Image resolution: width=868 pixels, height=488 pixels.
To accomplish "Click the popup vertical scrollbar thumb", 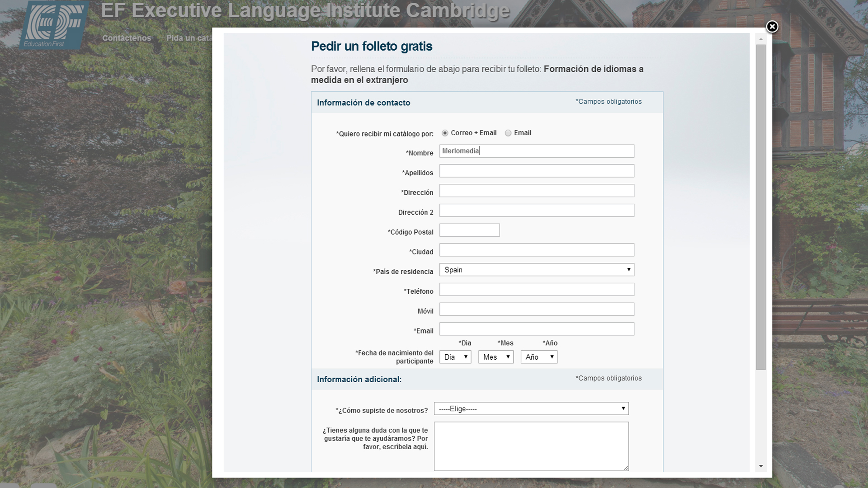I will 761,207.
